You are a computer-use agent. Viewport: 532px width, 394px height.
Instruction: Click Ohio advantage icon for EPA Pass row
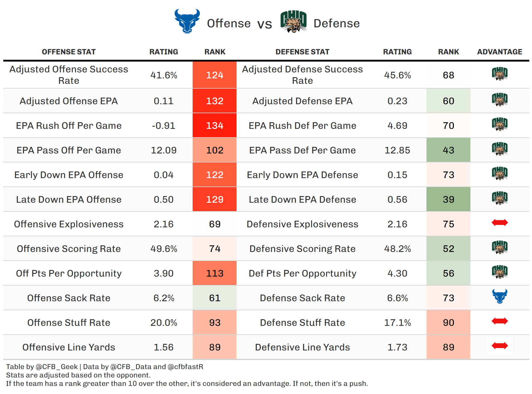[500, 149]
